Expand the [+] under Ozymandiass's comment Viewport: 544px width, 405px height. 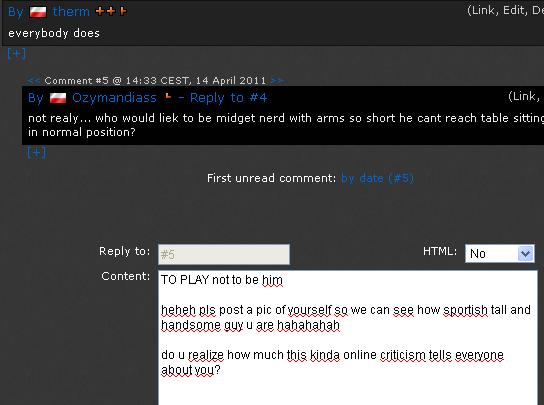click(x=37, y=152)
